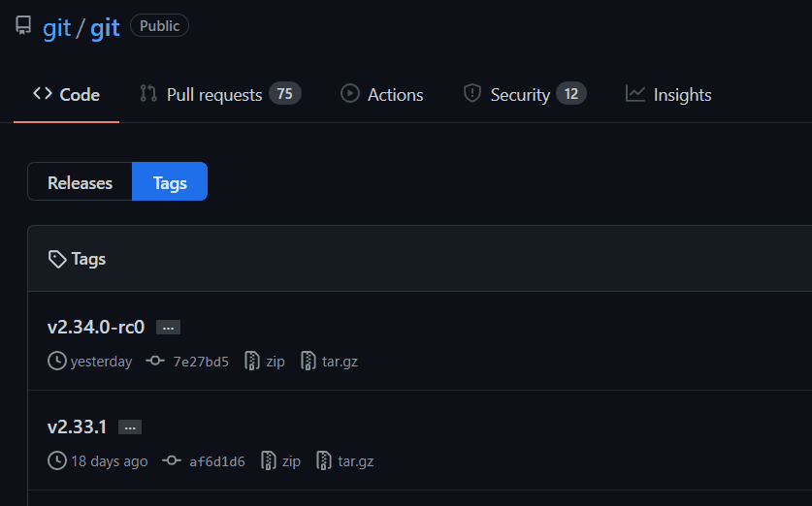Download zip for v2.34.0-rc0
812x506 pixels.
(x=276, y=362)
